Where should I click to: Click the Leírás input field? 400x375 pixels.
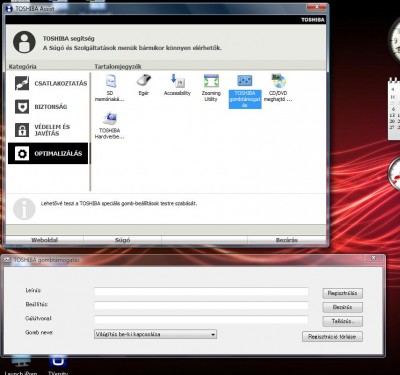click(201, 292)
